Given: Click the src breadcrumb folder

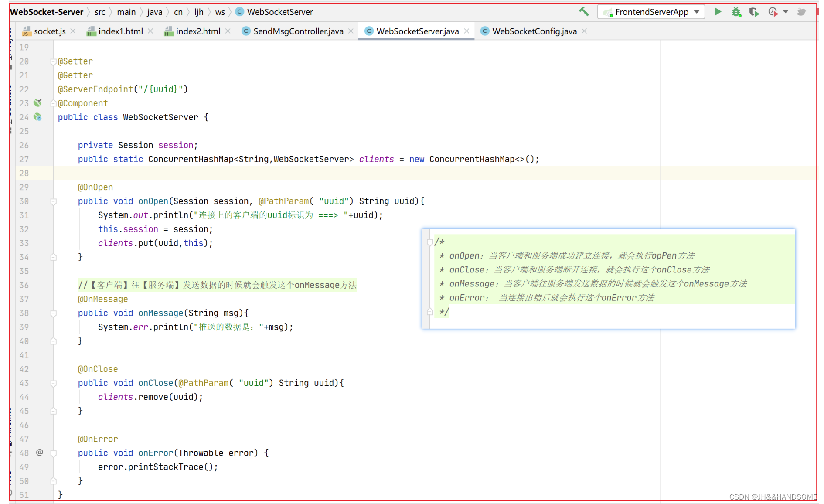Looking at the screenshot, I should [100, 12].
